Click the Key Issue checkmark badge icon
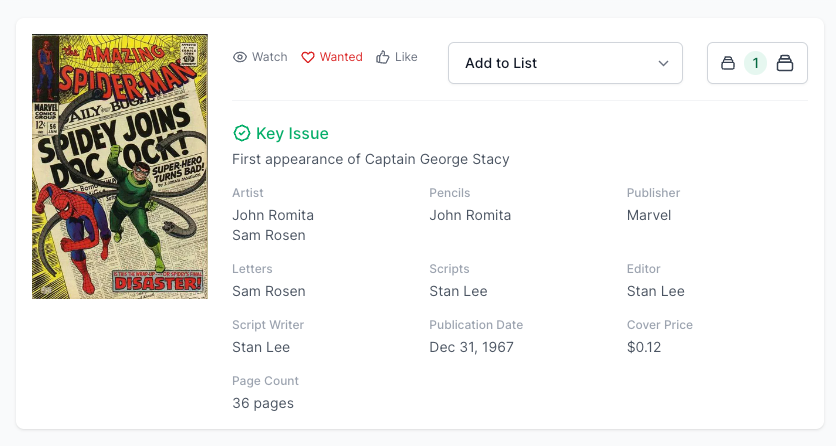 tap(241, 133)
